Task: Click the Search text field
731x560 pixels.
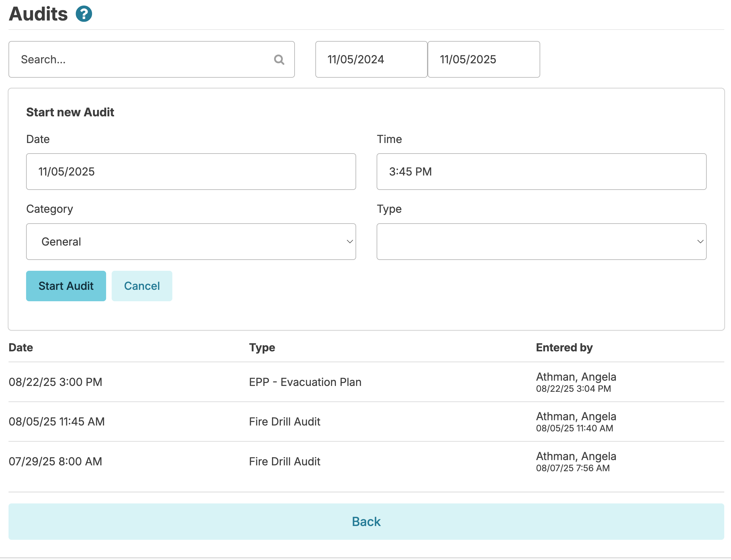Action: click(x=143, y=60)
